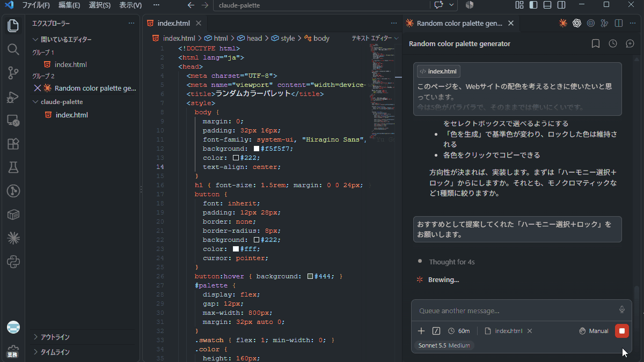This screenshot has width=644, height=362.
Task: Click the #444 hover background color swatch
Action: 310,276
